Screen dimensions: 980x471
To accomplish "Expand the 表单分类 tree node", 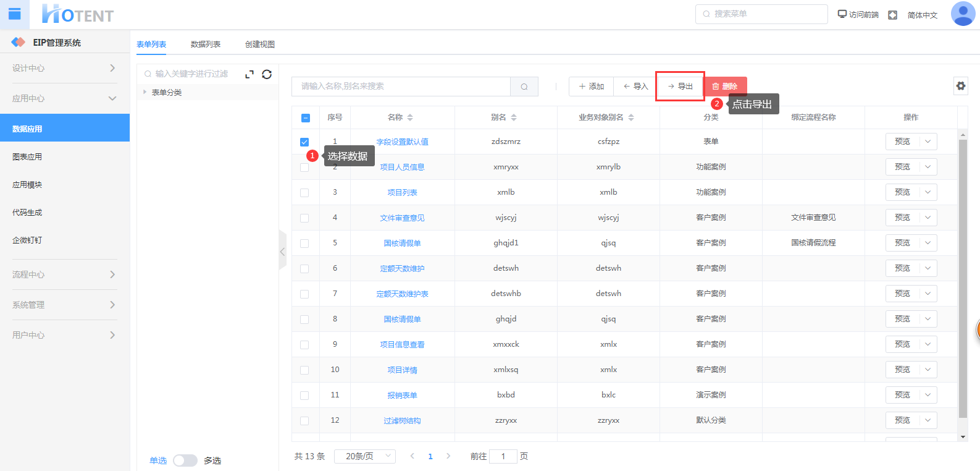I will coord(144,92).
